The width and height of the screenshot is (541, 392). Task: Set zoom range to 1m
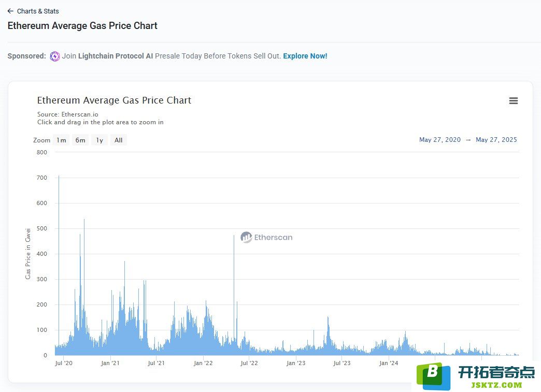tap(62, 140)
